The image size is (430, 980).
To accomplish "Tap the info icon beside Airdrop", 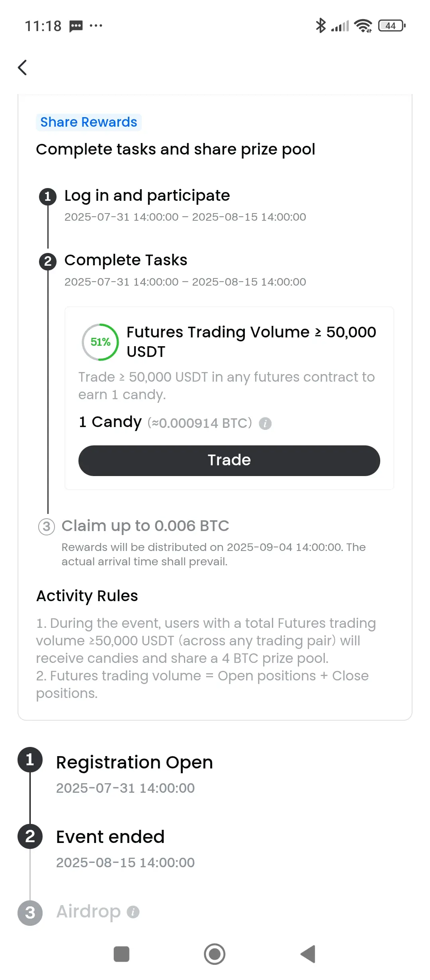I will (133, 912).
